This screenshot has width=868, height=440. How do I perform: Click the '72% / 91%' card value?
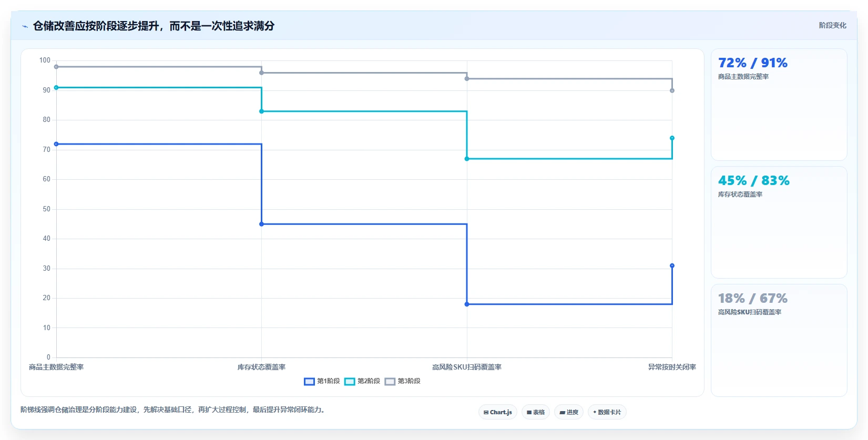(x=753, y=63)
